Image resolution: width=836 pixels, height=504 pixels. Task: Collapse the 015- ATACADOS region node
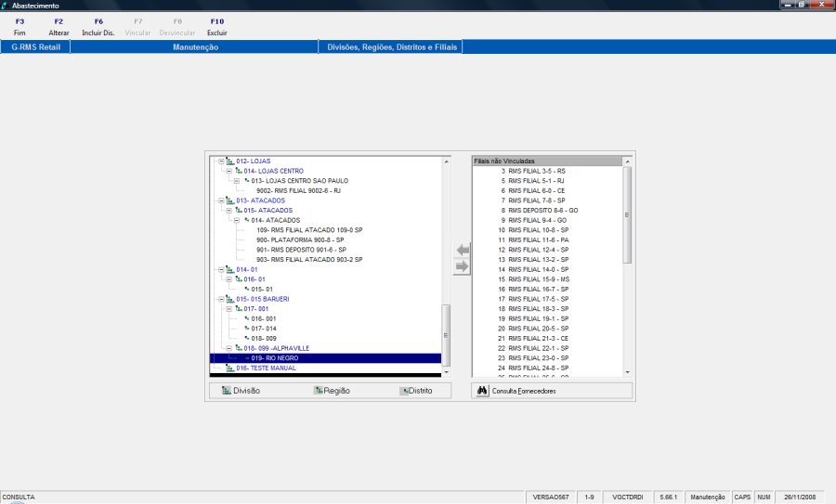[x=229, y=211]
